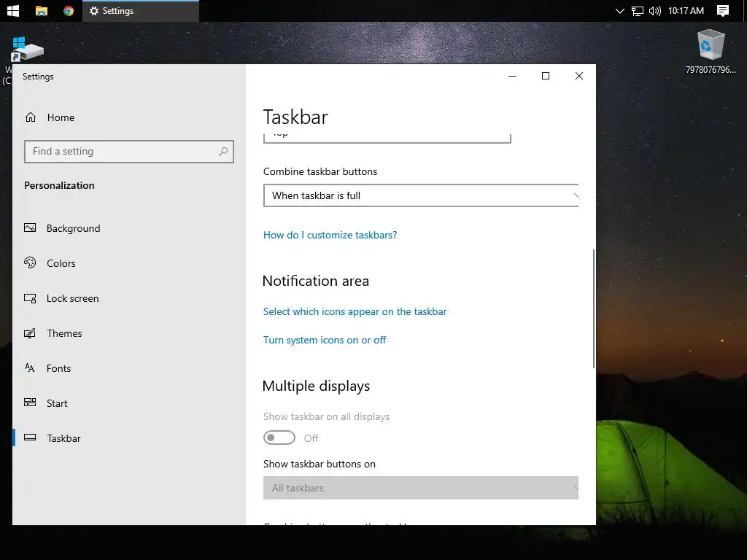Image resolution: width=747 pixels, height=560 pixels.
Task: Click the Home house icon
Action: point(31,117)
